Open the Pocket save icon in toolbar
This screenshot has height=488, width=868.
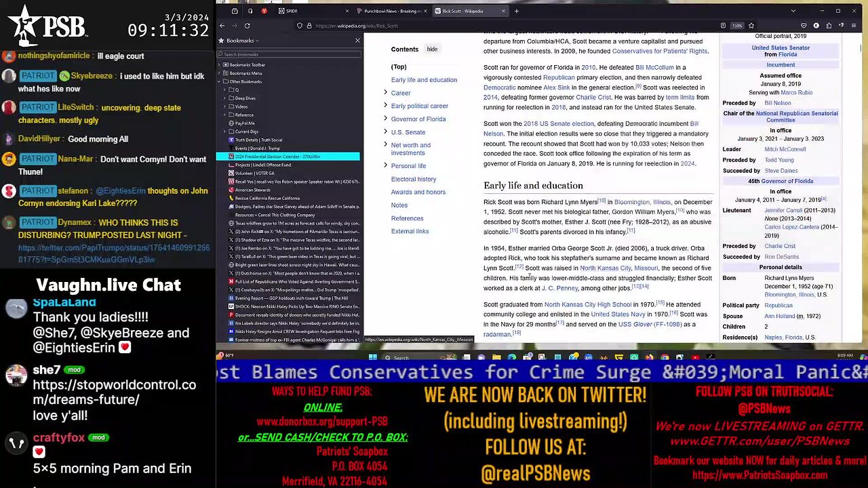click(804, 26)
